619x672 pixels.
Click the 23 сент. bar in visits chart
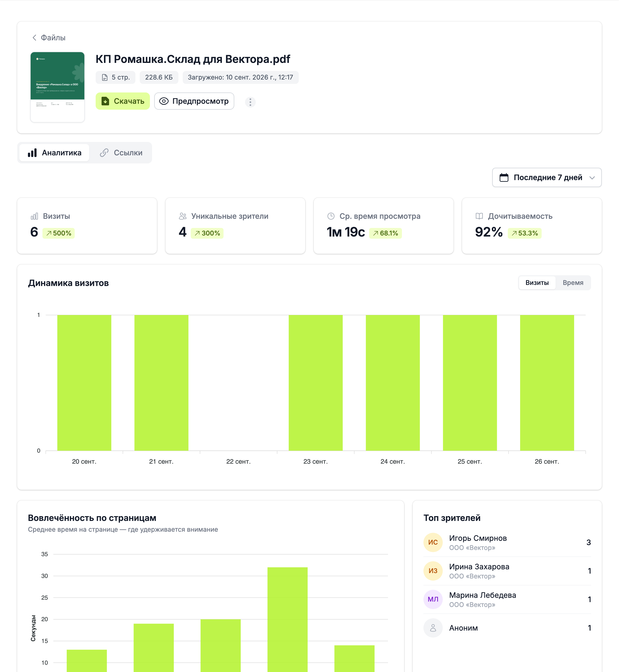[315, 383]
